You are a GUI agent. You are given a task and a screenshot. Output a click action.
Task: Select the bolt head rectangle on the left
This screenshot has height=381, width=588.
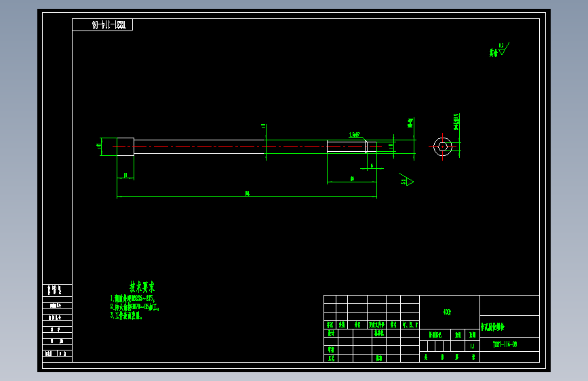point(125,146)
